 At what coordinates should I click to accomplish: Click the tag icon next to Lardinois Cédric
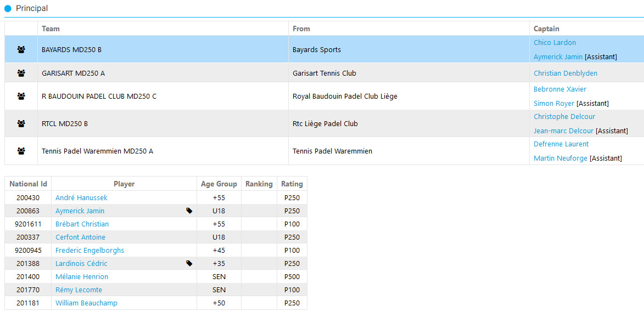pyautogui.click(x=189, y=264)
